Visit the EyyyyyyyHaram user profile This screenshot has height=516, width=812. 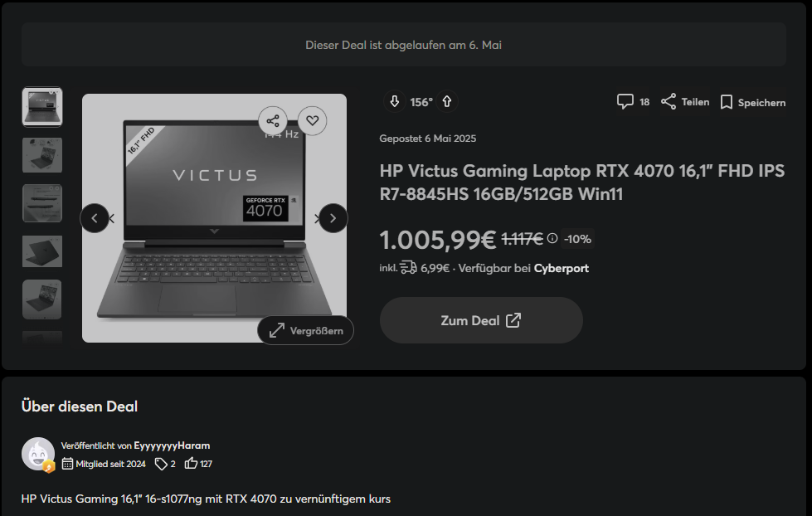[x=172, y=445]
